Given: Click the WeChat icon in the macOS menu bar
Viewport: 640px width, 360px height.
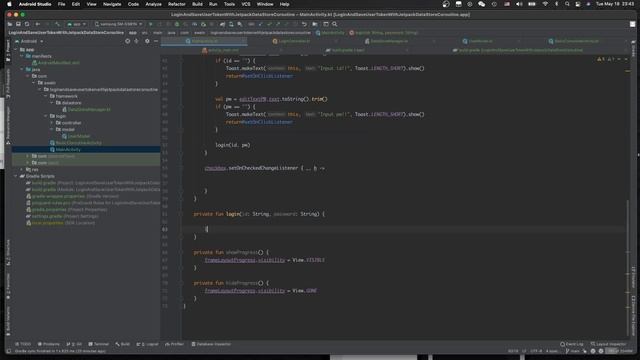Looking at the screenshot, I should 482,4.
